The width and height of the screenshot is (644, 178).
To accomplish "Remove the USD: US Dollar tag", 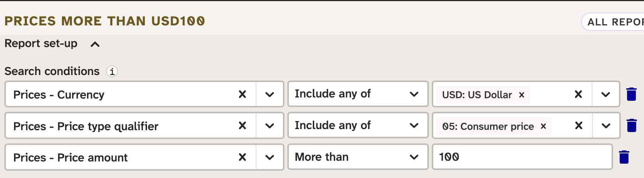I will click(x=522, y=95).
